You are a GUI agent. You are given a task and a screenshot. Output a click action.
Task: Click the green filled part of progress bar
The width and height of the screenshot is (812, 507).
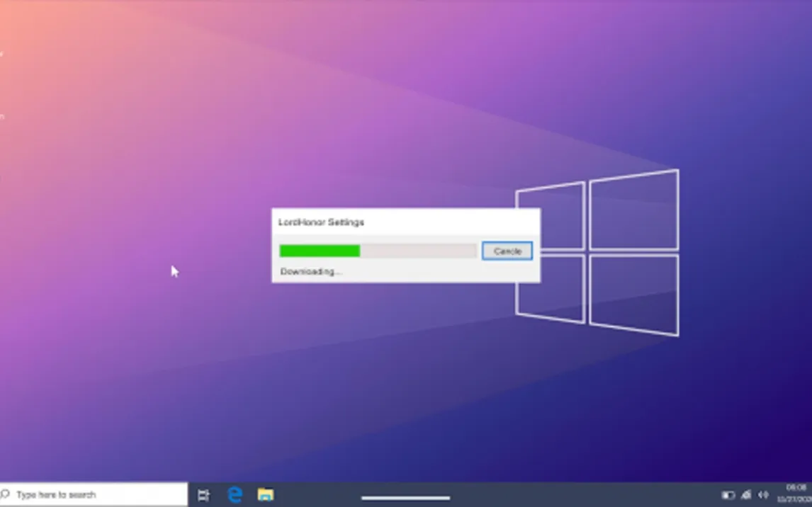click(x=320, y=251)
